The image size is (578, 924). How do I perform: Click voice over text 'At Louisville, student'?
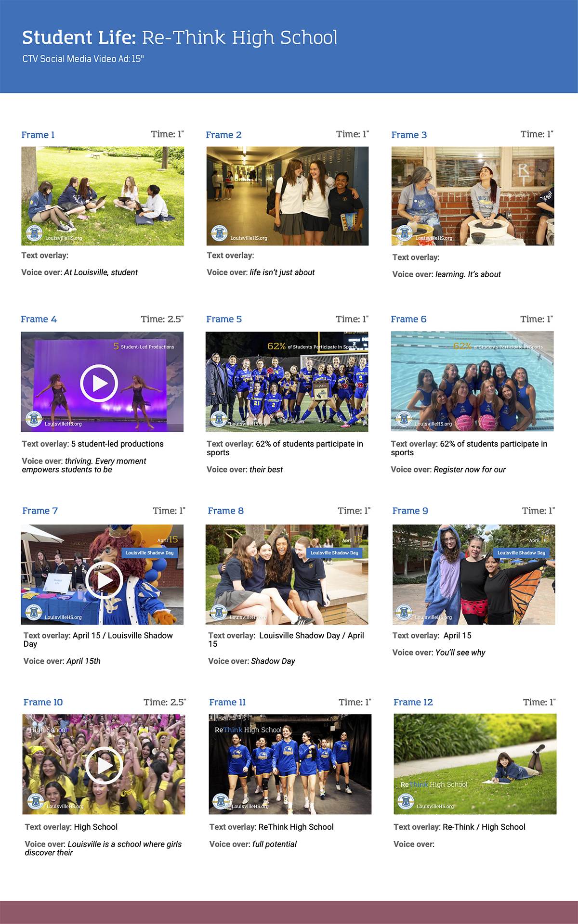[101, 272]
